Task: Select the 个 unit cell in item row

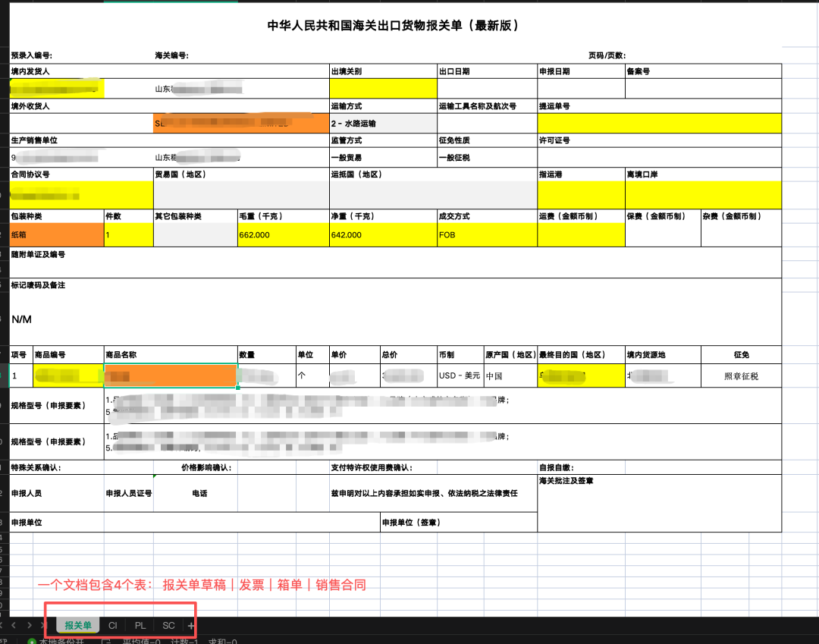Action: pyautogui.click(x=312, y=375)
